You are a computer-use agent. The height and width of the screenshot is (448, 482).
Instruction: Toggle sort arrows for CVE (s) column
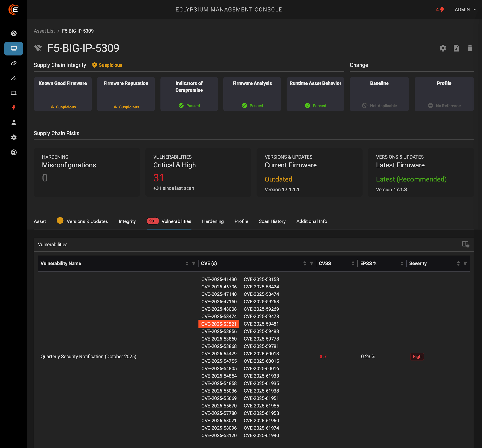[x=305, y=263]
